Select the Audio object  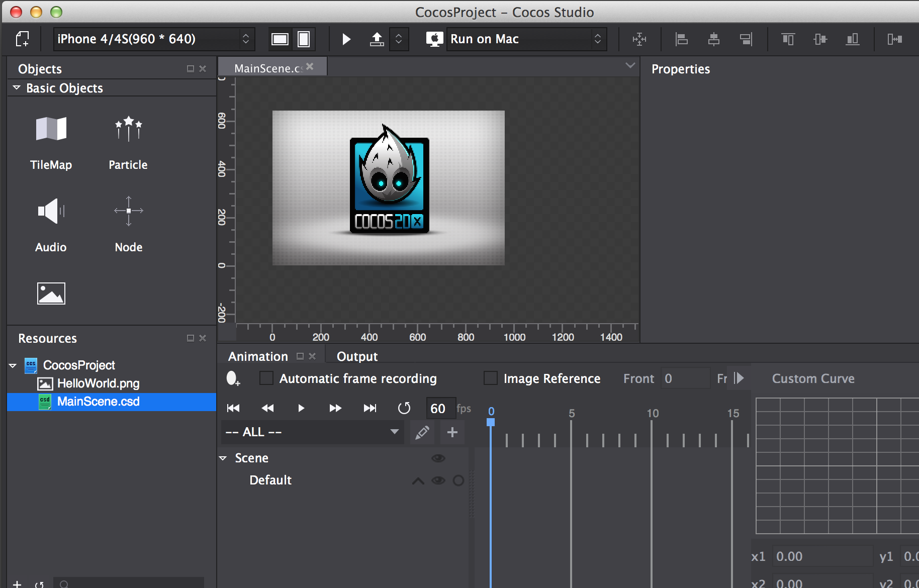pyautogui.click(x=51, y=225)
